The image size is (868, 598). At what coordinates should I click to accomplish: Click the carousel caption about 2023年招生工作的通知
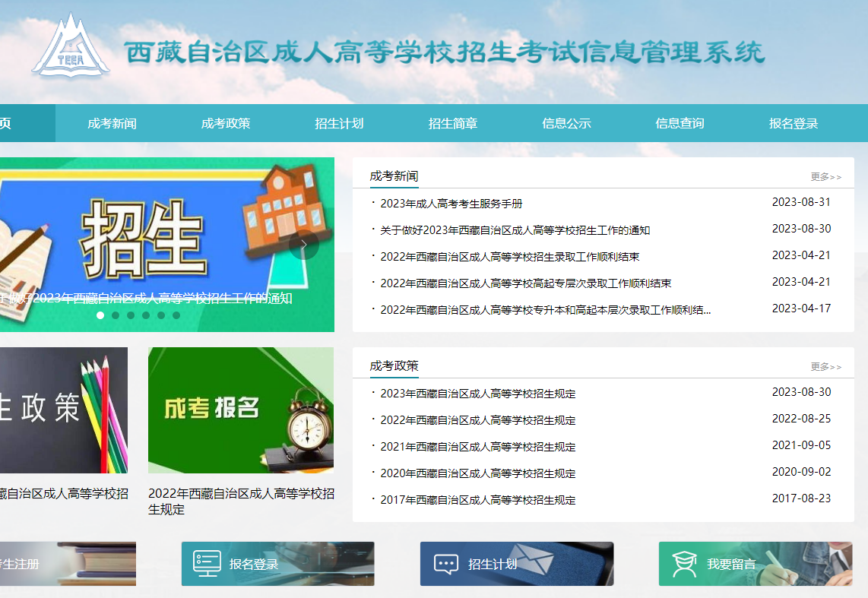tap(146, 298)
